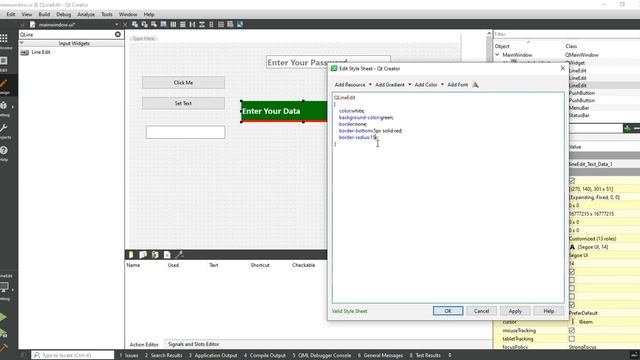This screenshot has height=360, width=640.
Task: Open the Add Gradient dropdown arrow
Action: [x=409, y=84]
